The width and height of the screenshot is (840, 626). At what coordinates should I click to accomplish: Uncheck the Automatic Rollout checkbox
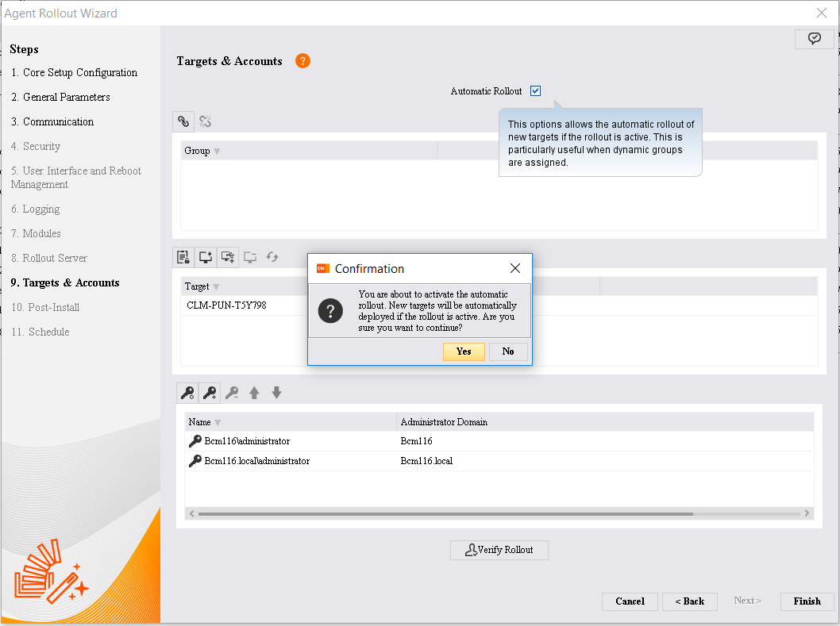[x=536, y=91]
